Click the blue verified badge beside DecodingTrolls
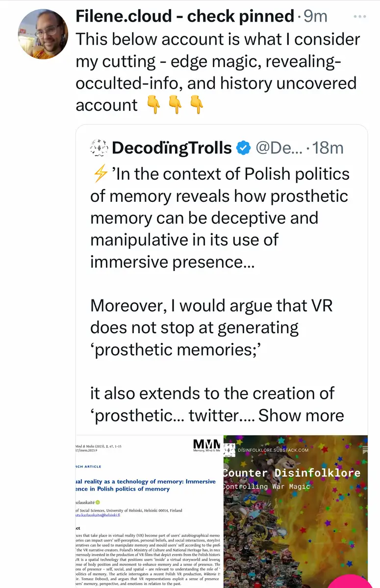This screenshot has width=380, height=588. (x=244, y=147)
